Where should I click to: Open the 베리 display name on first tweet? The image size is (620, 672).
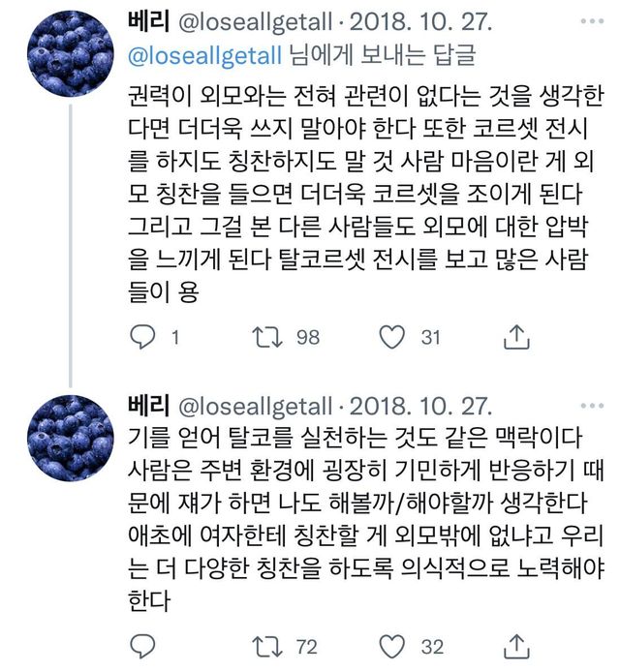pos(148,22)
